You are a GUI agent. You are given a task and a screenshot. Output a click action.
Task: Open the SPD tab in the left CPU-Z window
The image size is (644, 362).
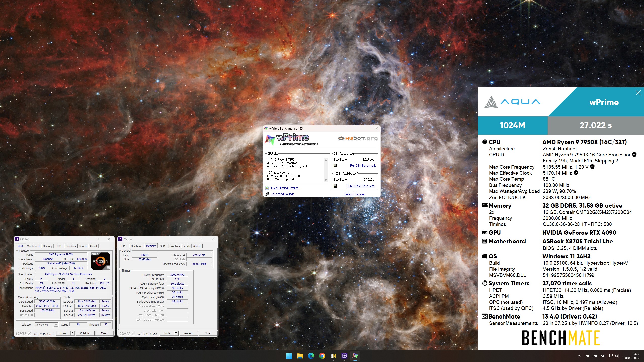pos(59,246)
